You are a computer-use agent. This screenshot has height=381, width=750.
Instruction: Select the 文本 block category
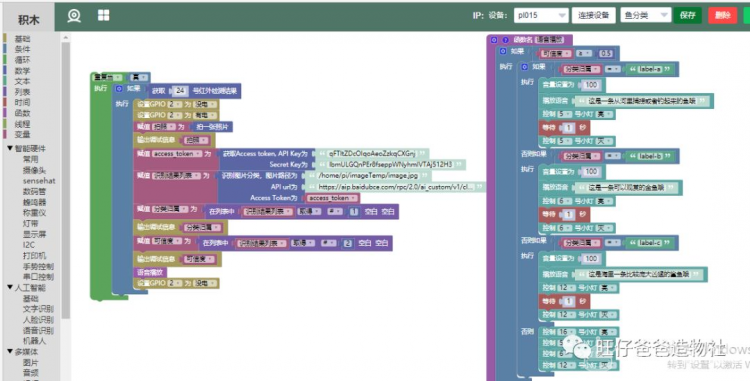click(22, 81)
